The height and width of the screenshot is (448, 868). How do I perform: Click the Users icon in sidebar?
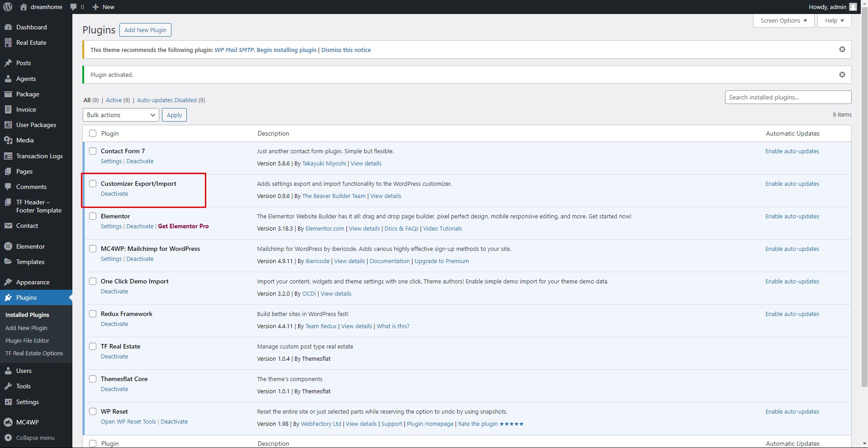click(x=8, y=371)
